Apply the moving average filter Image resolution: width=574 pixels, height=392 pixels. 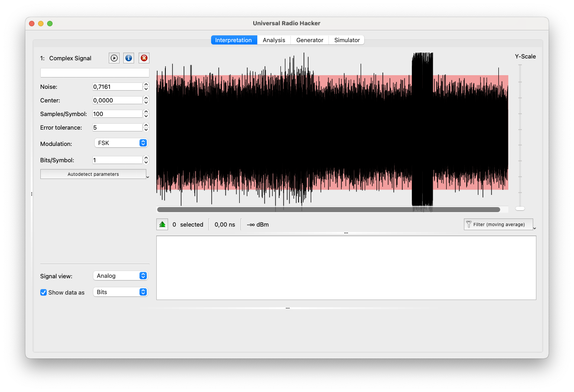(498, 224)
